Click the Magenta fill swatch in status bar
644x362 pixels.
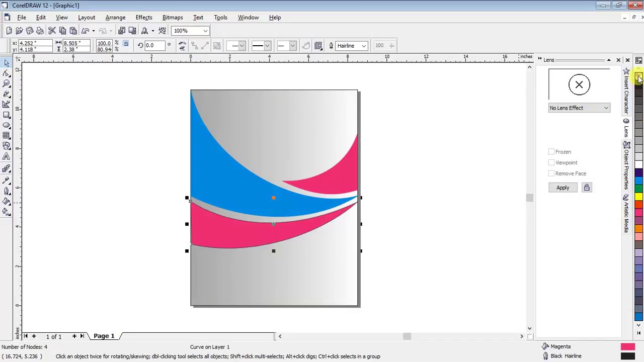627,346
